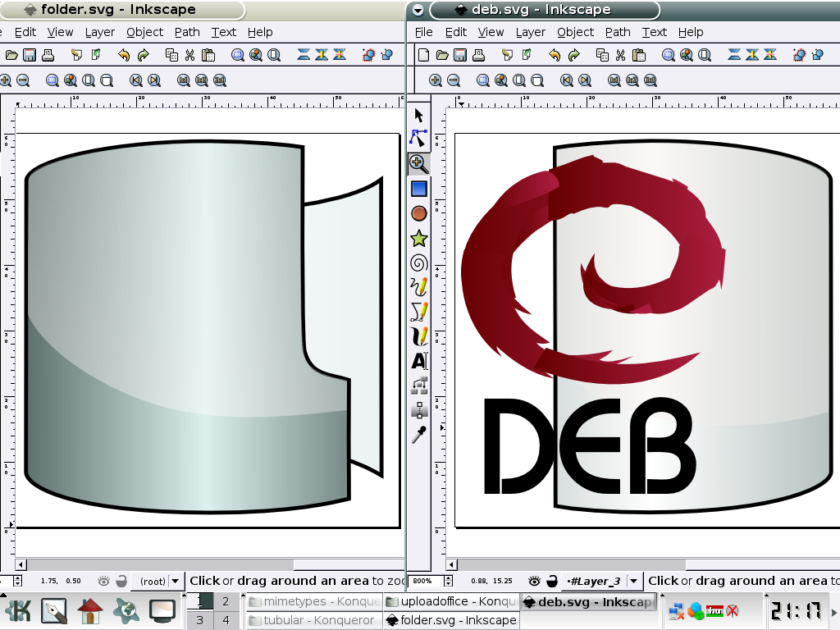Click New document icon in deb.svg window
Screen dimensions: 840x630
coord(423,55)
